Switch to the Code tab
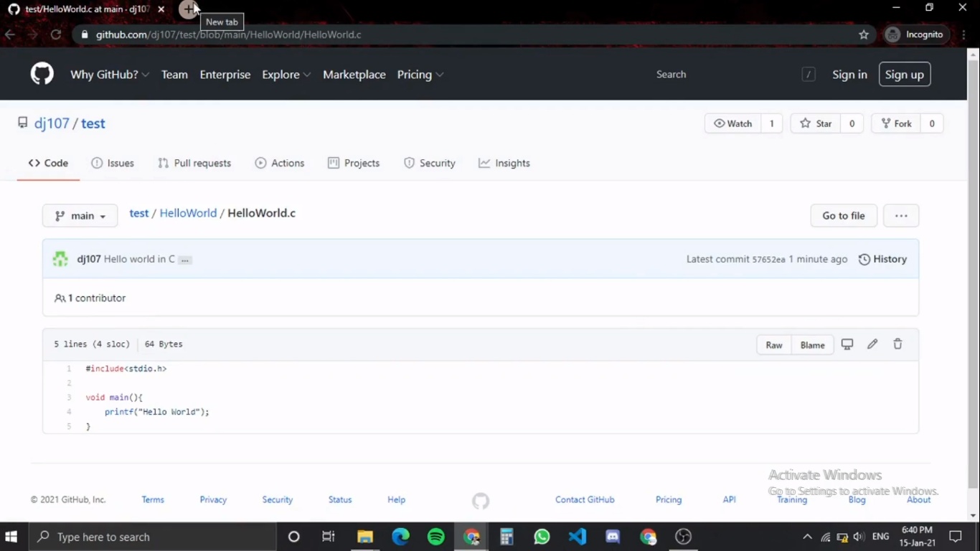Viewport: 980px width, 551px height. tap(48, 163)
